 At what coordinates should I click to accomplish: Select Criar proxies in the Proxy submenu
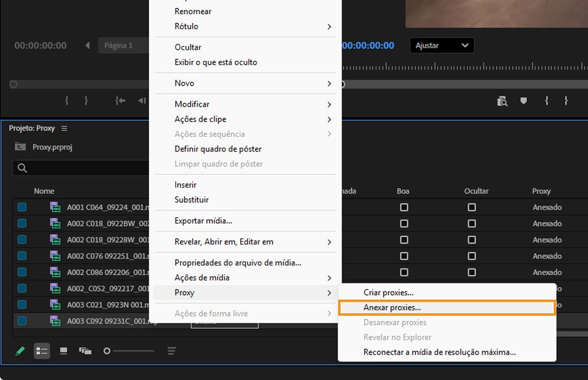point(389,292)
